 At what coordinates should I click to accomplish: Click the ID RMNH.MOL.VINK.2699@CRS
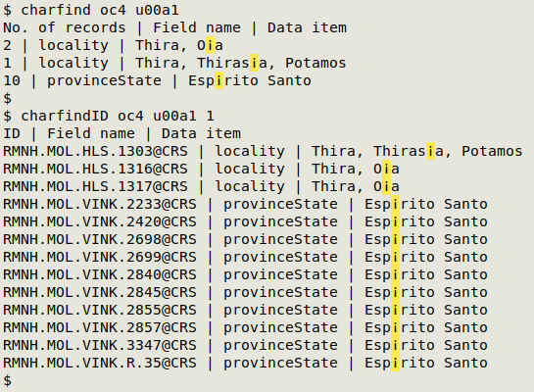pyautogui.click(x=100, y=257)
